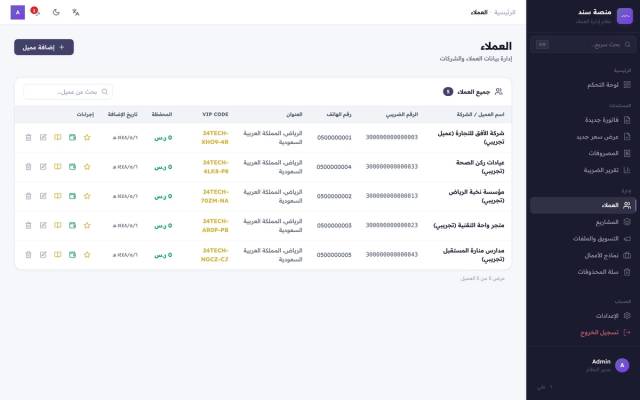Edit the عيادات ركن الصحة customer
The image size is (640, 400).
click(43, 167)
